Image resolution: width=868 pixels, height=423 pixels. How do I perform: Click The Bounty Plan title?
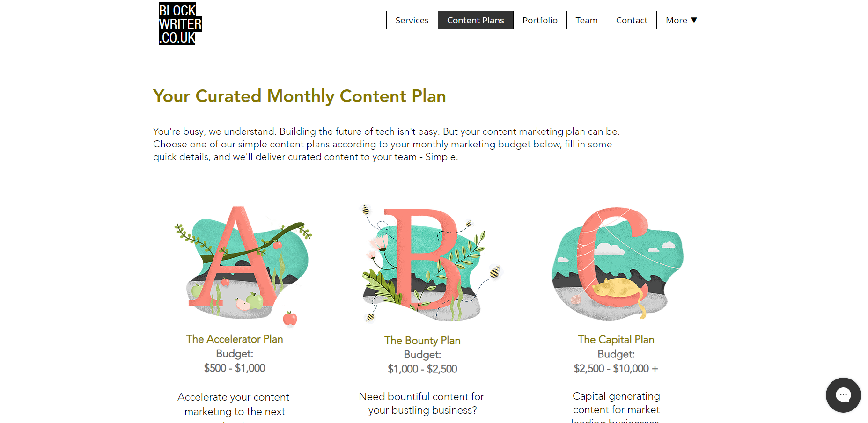[x=422, y=340]
